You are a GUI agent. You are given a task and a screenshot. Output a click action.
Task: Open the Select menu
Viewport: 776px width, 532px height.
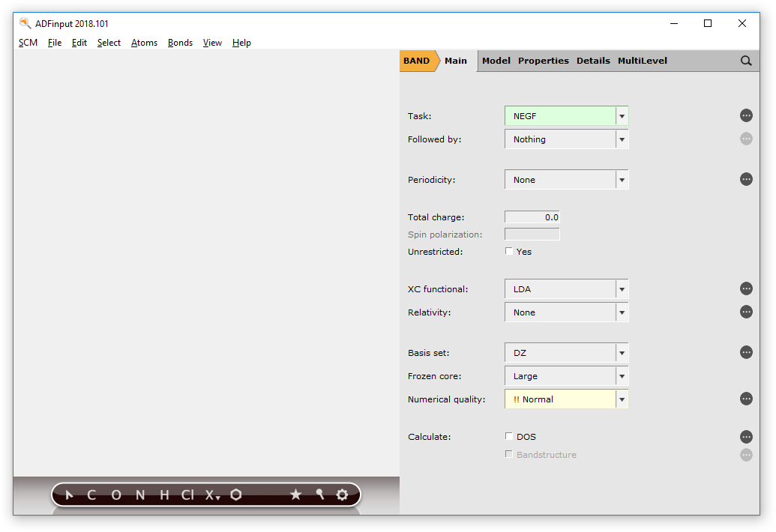coord(109,43)
